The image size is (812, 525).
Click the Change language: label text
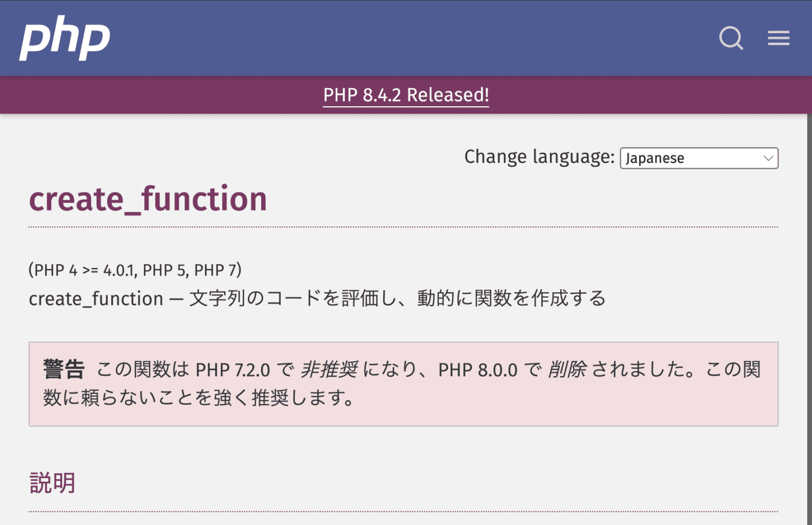click(x=539, y=156)
